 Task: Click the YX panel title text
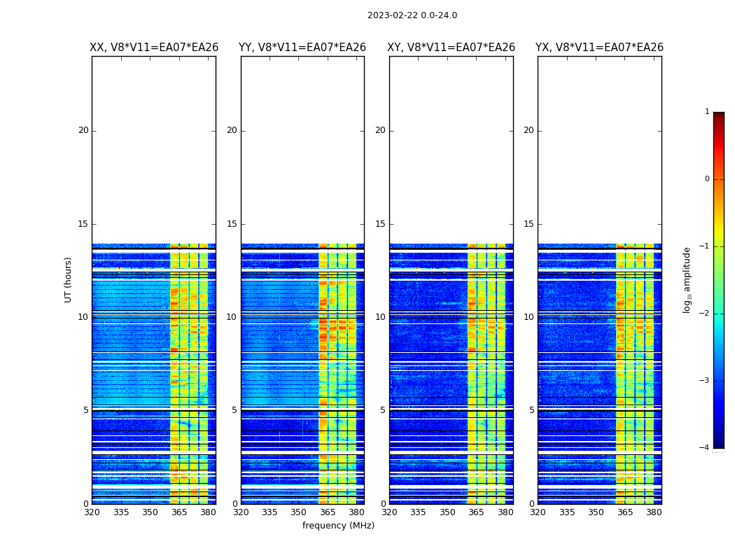599,48
